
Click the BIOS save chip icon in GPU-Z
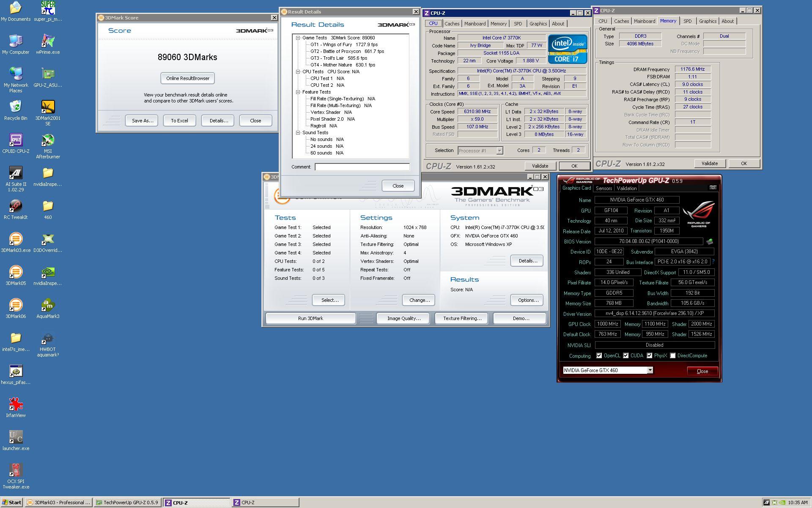coord(709,241)
